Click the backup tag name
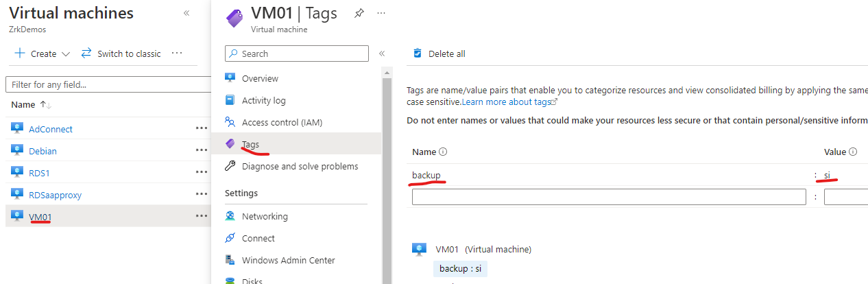This screenshot has height=284, width=868. [x=426, y=175]
